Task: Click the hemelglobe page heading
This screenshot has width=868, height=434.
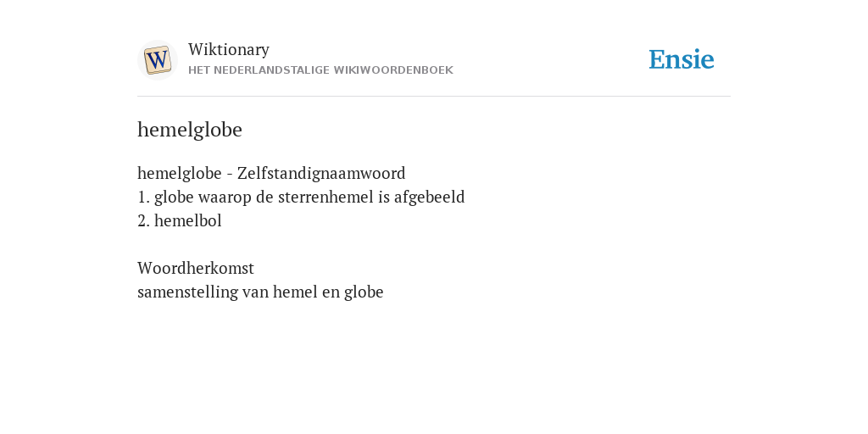Action: [190, 130]
